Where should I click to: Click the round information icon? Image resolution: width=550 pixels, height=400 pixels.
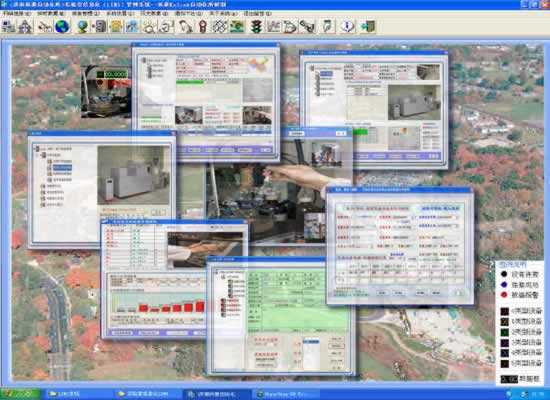pyautogui.click(x=347, y=26)
